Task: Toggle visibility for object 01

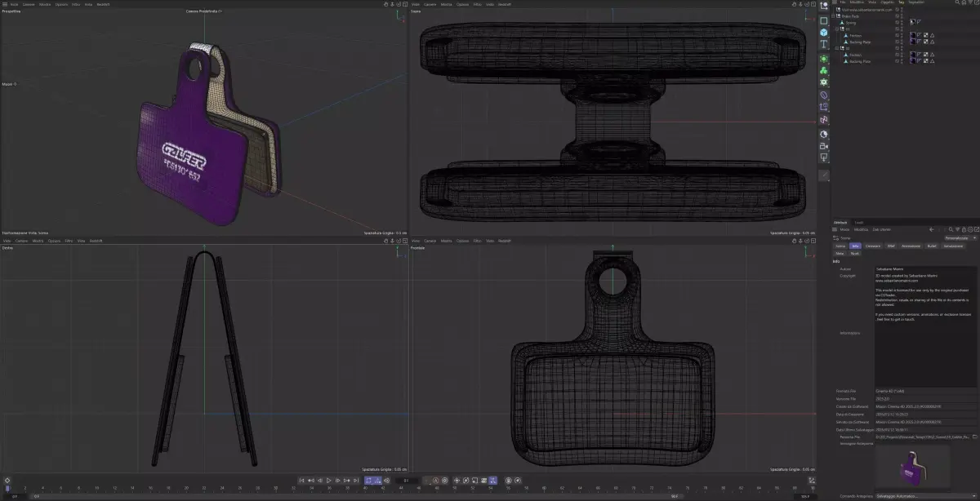Action: pyautogui.click(x=902, y=29)
